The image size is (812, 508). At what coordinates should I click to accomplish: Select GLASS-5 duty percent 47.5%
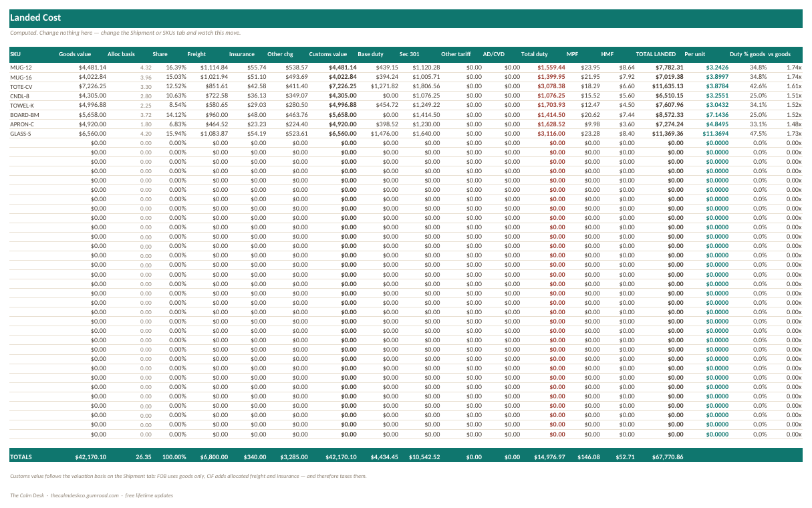(758, 133)
